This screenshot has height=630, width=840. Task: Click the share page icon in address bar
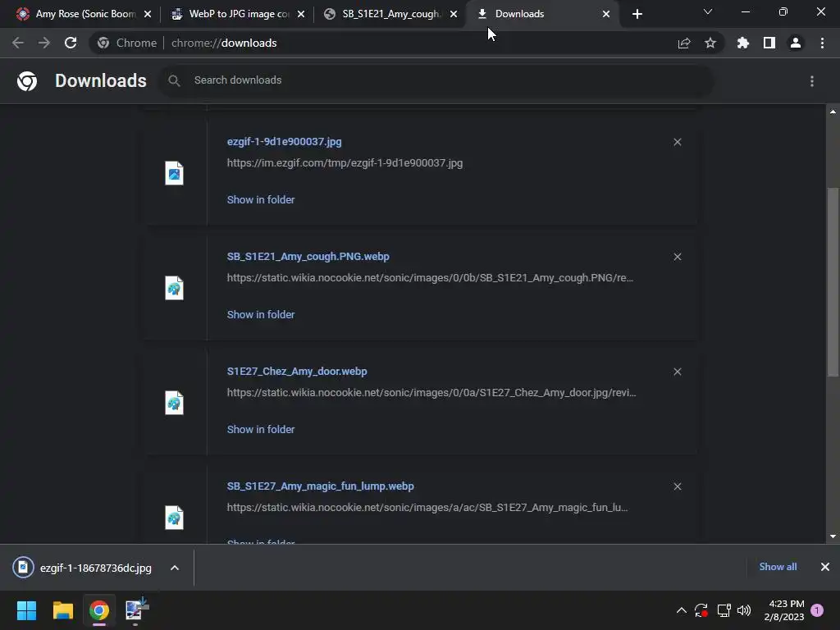click(x=684, y=43)
